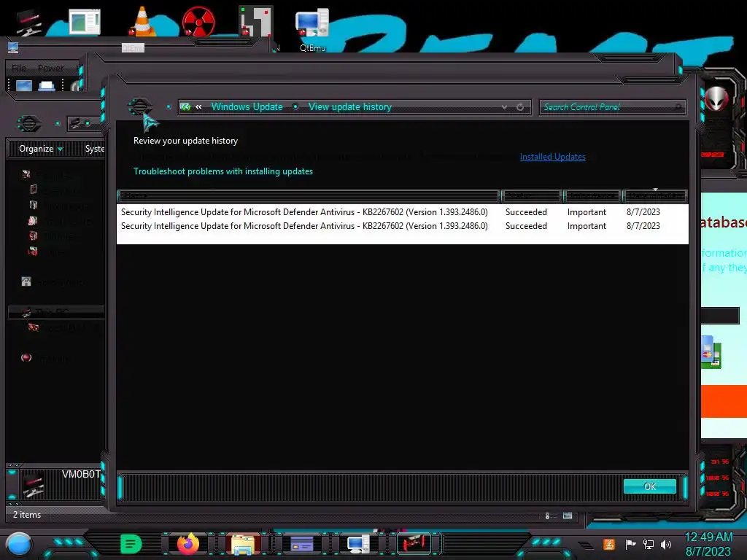Switch background Explorer window to large icons view
The height and width of the screenshot is (560, 747).
568,516
